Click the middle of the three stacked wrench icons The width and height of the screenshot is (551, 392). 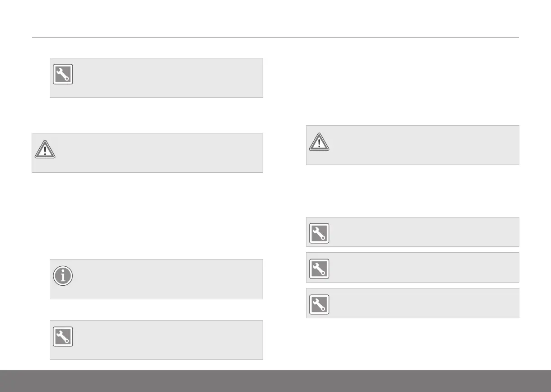coord(319,269)
